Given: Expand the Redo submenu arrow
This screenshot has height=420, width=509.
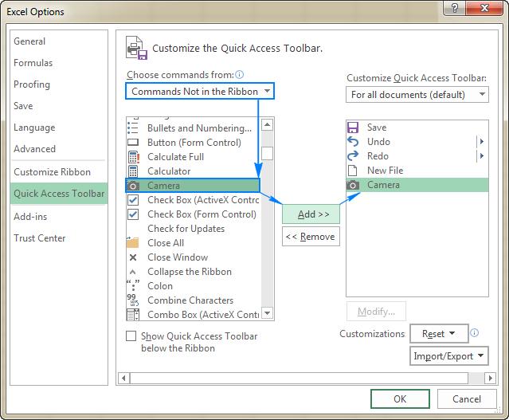Looking at the screenshot, I should tap(482, 156).
